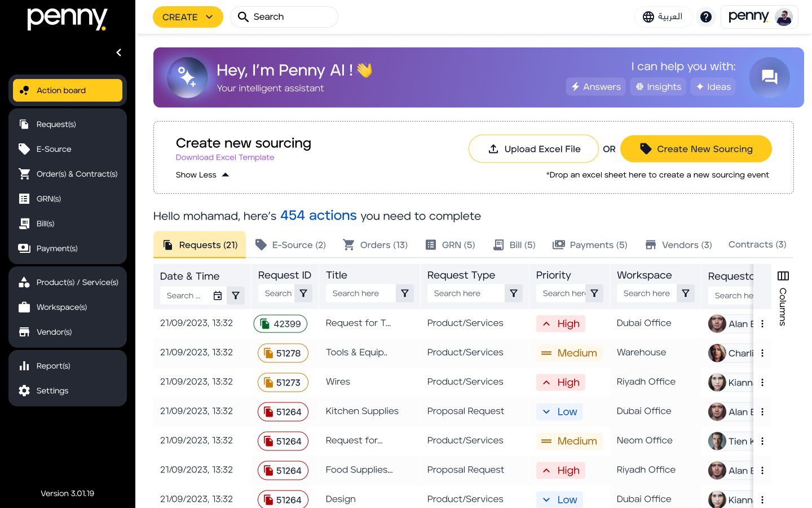812x508 pixels.
Task: Click the Request ID filter funnel icon
Action: point(303,294)
